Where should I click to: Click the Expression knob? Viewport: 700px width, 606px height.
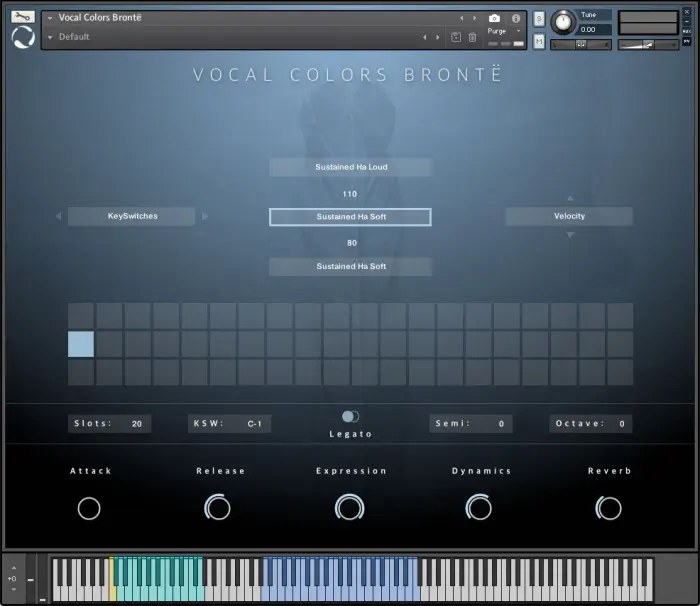click(350, 507)
